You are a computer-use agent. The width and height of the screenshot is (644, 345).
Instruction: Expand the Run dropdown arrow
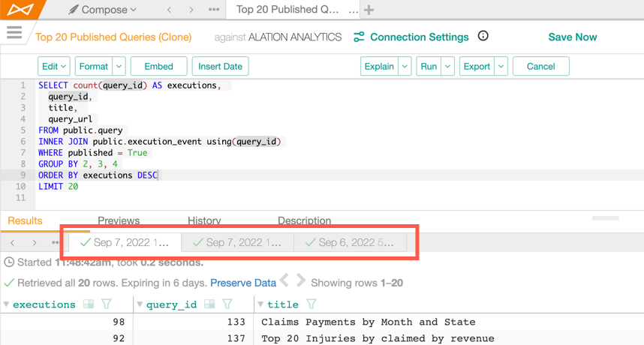coord(447,67)
